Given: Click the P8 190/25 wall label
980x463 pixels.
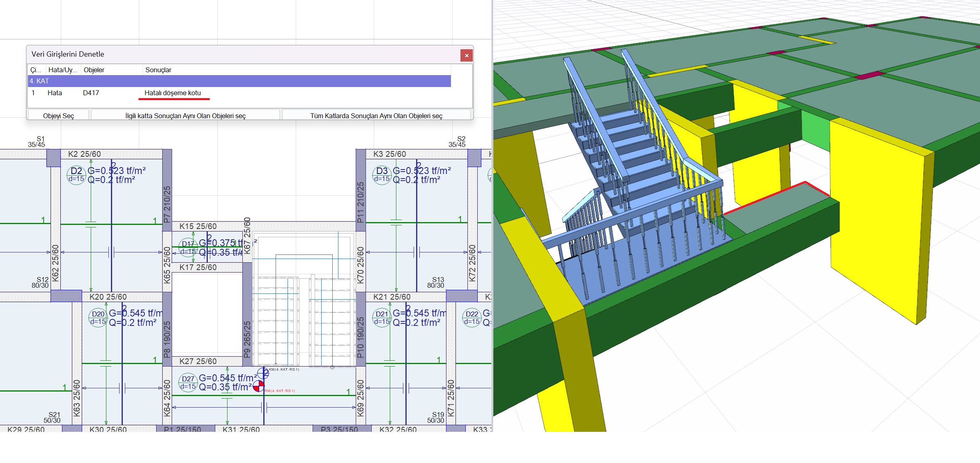Looking at the screenshot, I should coord(167,339).
